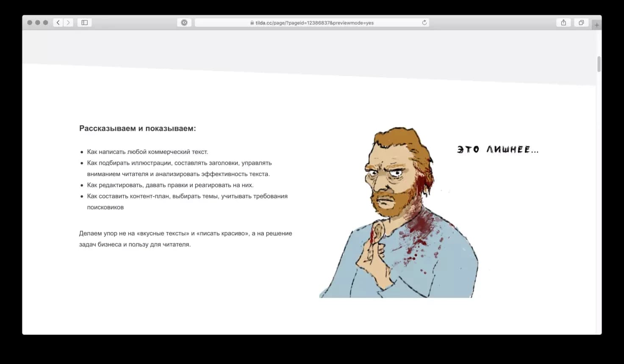The height and width of the screenshot is (364, 624).
Task: Close the Safari window
Action: (x=30, y=22)
